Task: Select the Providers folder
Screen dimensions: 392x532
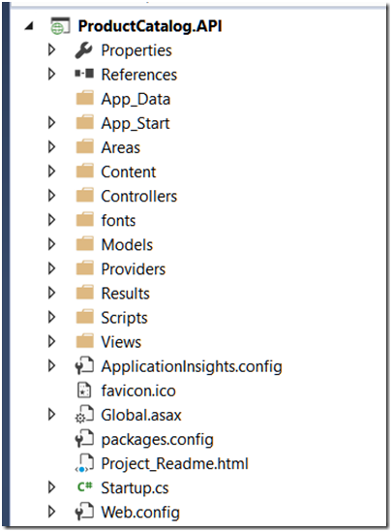Action: click(134, 269)
